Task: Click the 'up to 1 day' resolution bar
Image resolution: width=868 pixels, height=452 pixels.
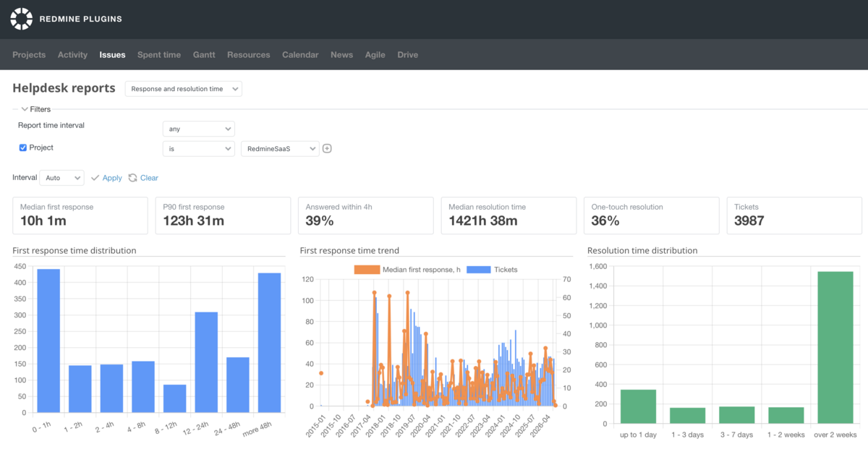Action: tap(638, 406)
